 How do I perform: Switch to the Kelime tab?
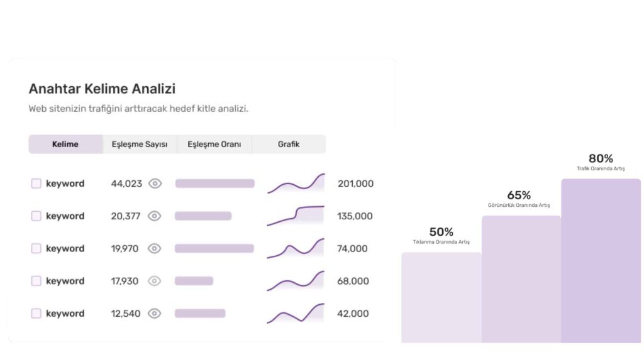[x=65, y=144]
